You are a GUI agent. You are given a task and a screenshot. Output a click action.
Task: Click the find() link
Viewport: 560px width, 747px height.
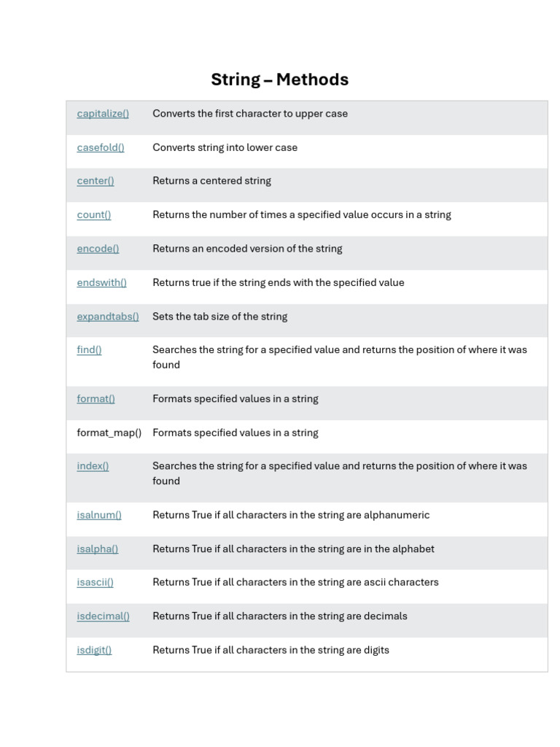click(89, 349)
